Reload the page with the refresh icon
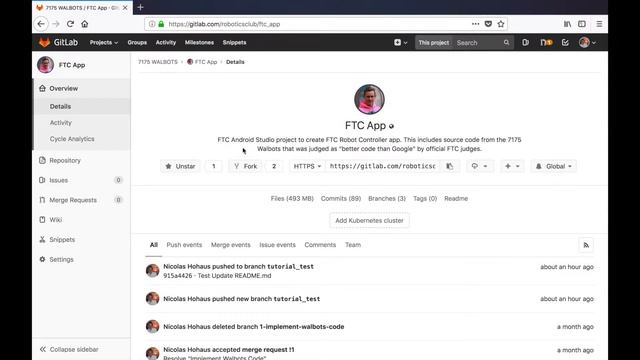The height and width of the screenshot is (360, 640). click(70, 24)
